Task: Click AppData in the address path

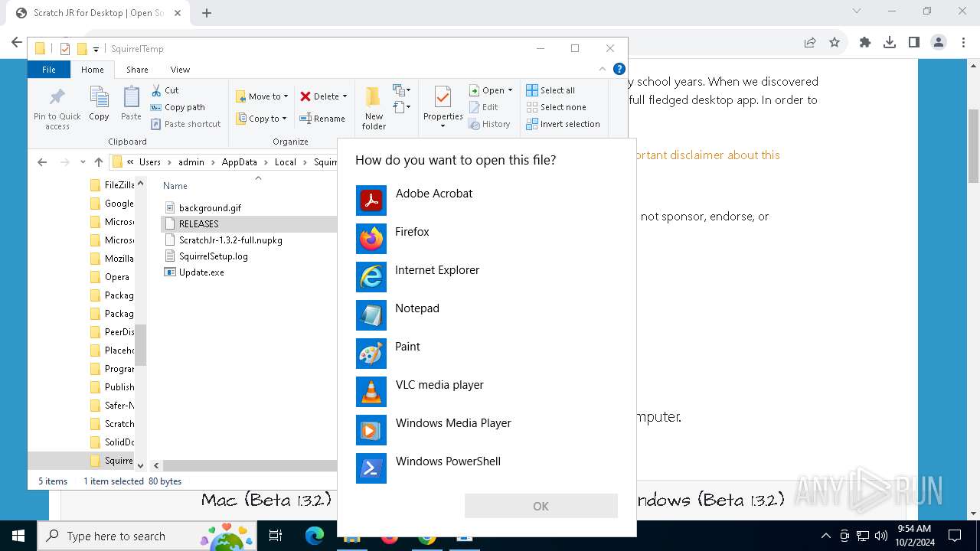Action: [240, 162]
